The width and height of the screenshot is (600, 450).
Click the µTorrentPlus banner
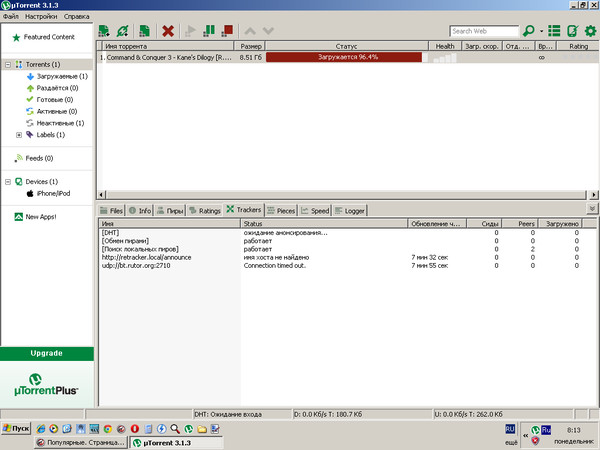coord(46,385)
